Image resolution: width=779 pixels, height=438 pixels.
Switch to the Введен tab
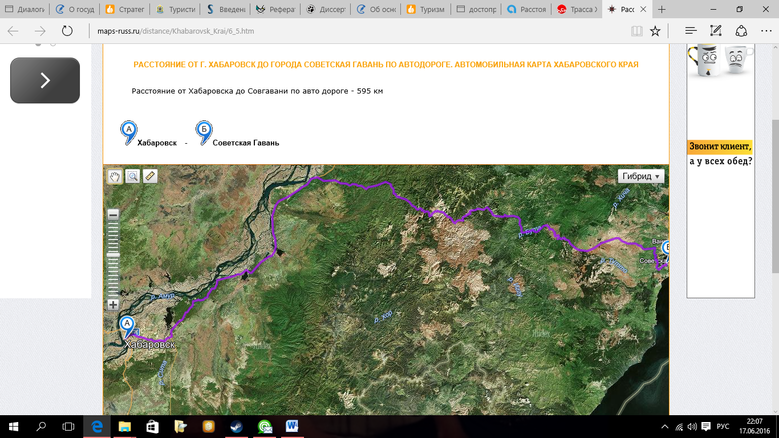[226, 9]
